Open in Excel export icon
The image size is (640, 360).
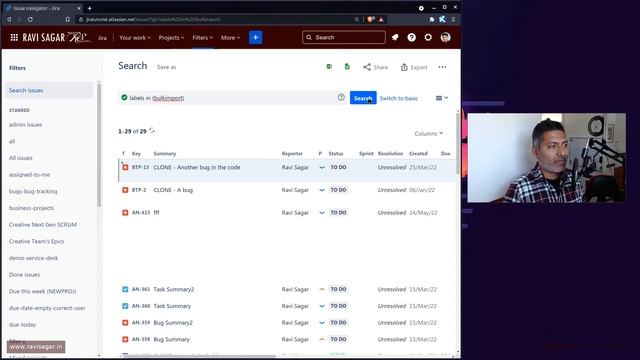[329, 67]
